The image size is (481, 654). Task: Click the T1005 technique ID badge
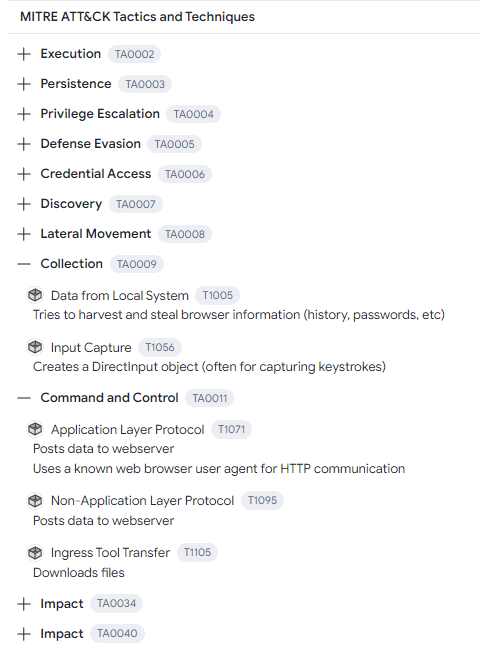[x=217, y=295]
